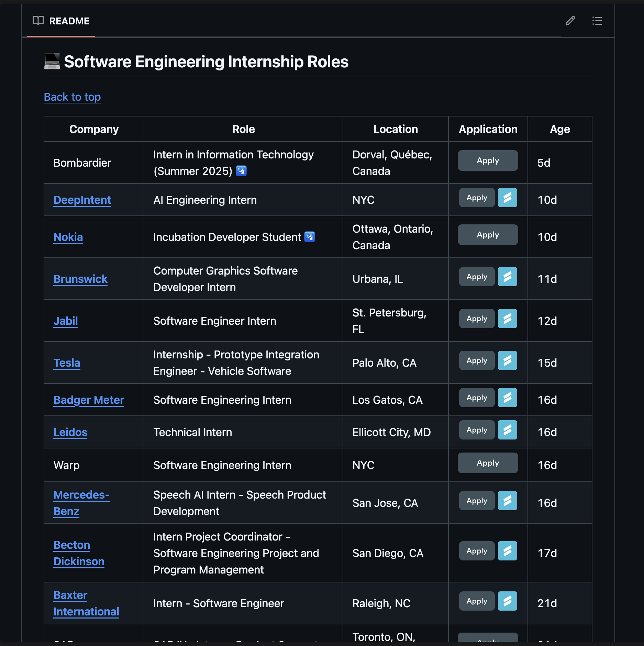
Task: Click Apply for the Brunswick role
Action: click(477, 277)
